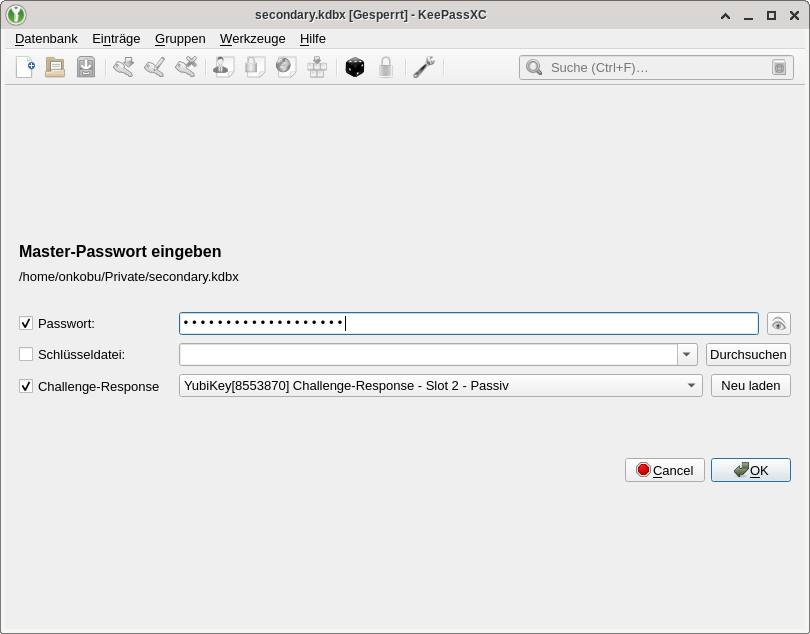
Task: Enable the Schlüsseldatei checkbox
Action: tap(26, 354)
